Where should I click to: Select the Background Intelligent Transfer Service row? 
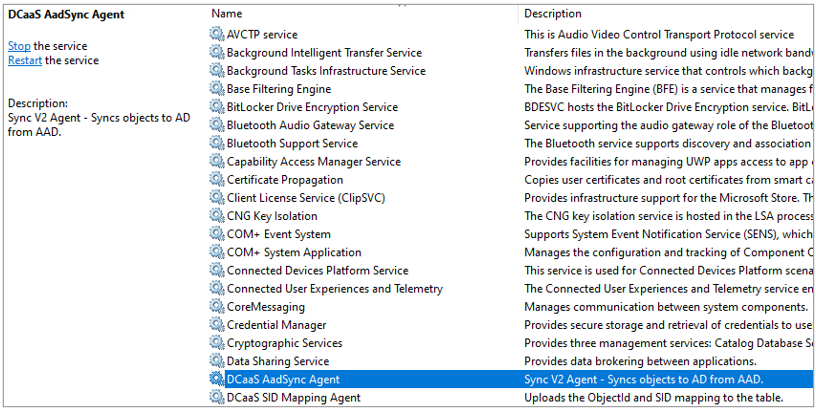point(324,53)
